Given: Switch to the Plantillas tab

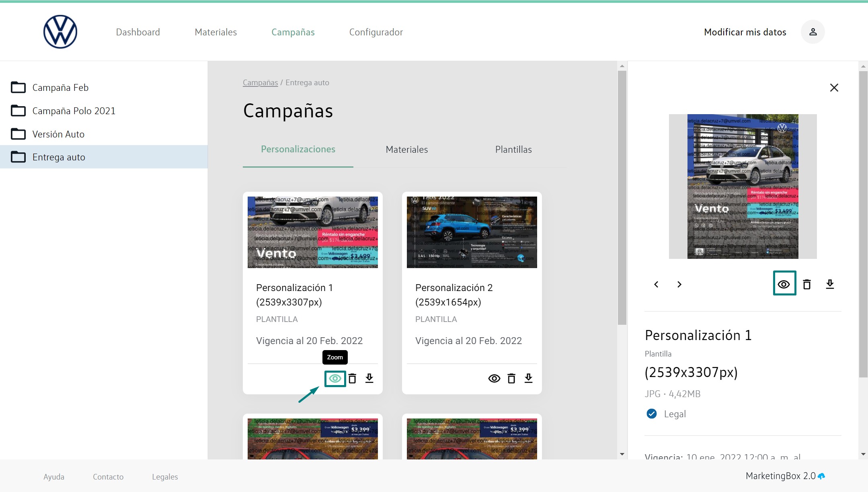Looking at the screenshot, I should pos(513,150).
